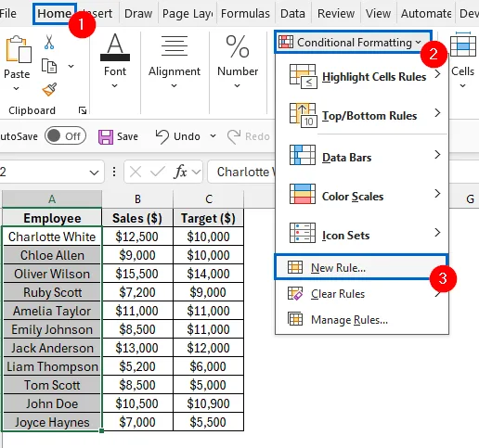Click the Highlight Cells Rules icon
The image size is (479, 448).
pos(303,76)
